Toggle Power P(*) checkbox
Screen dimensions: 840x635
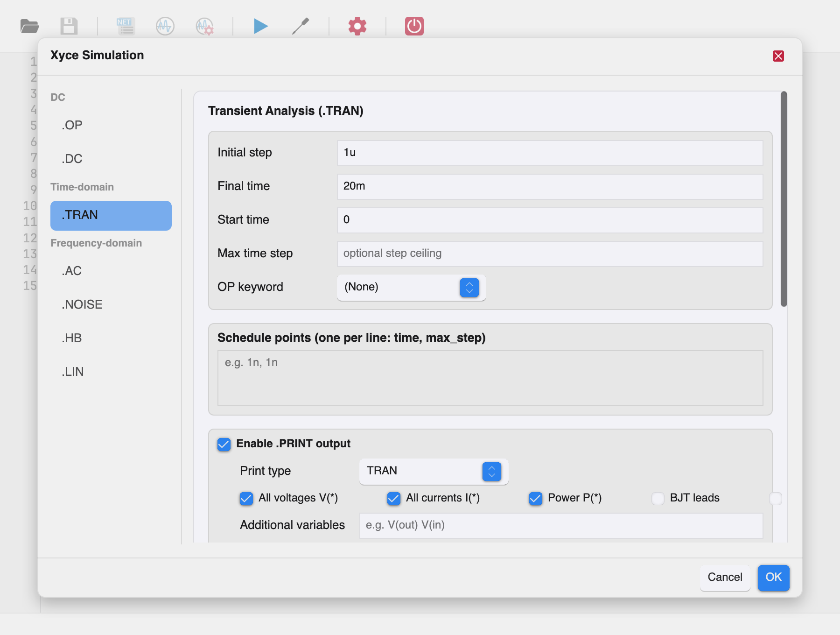(536, 498)
